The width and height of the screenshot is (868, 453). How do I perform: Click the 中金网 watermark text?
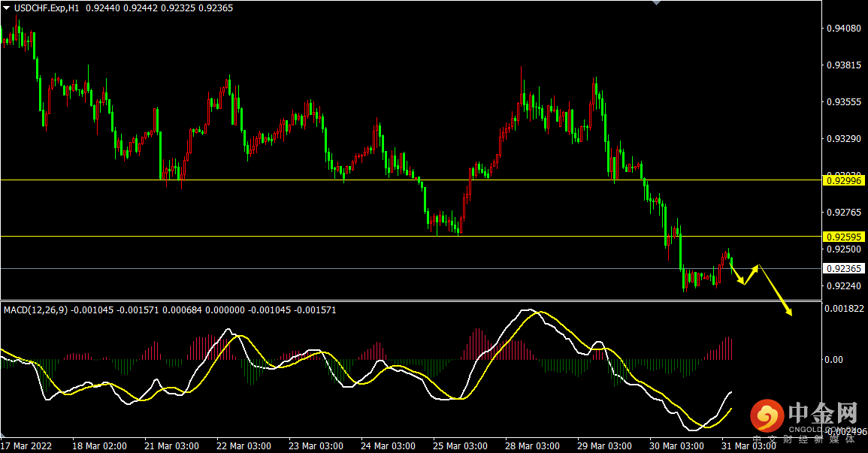click(x=823, y=412)
